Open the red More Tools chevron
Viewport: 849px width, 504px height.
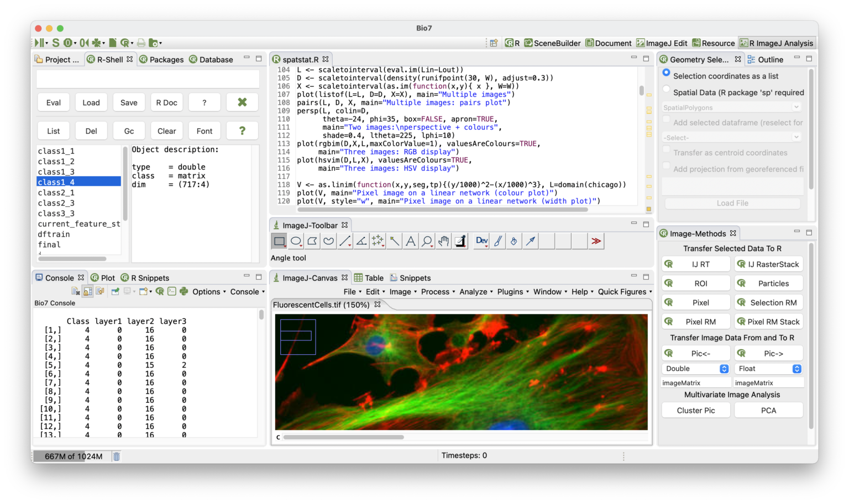tap(596, 241)
